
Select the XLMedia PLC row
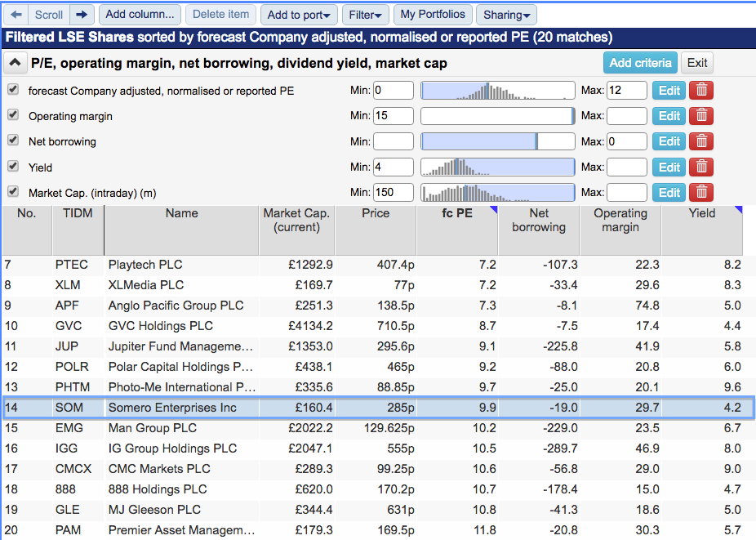click(x=378, y=285)
